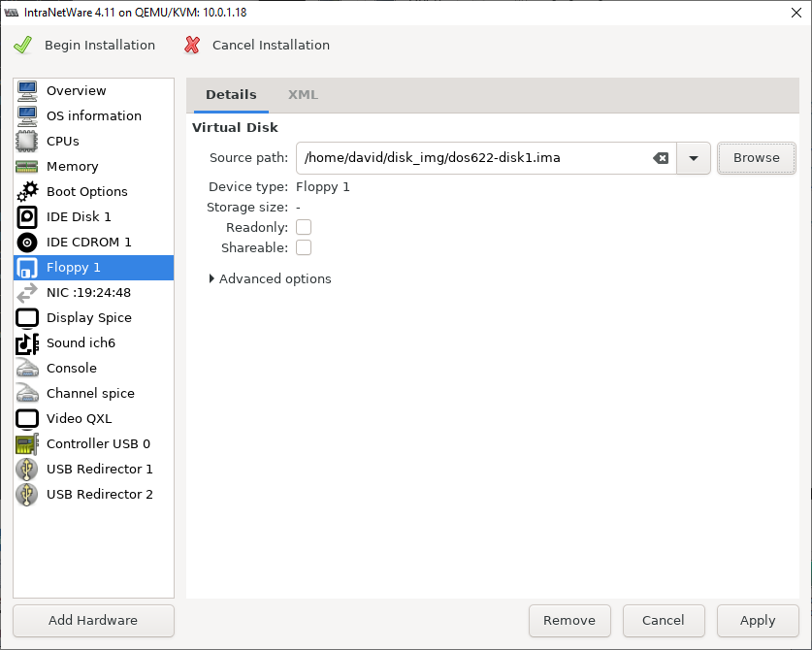Click the Memory RAM stick icon
Screen dimensions: 812x650
tap(27, 167)
